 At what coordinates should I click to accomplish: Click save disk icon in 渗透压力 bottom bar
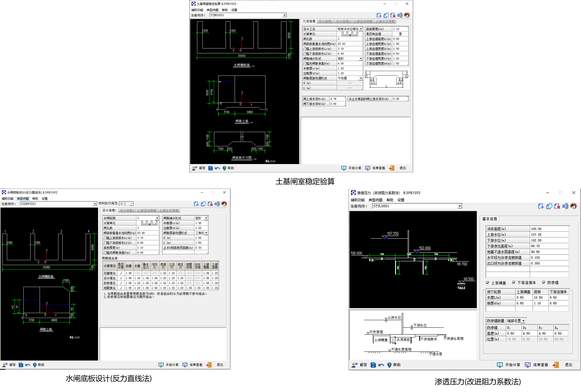[373, 365]
